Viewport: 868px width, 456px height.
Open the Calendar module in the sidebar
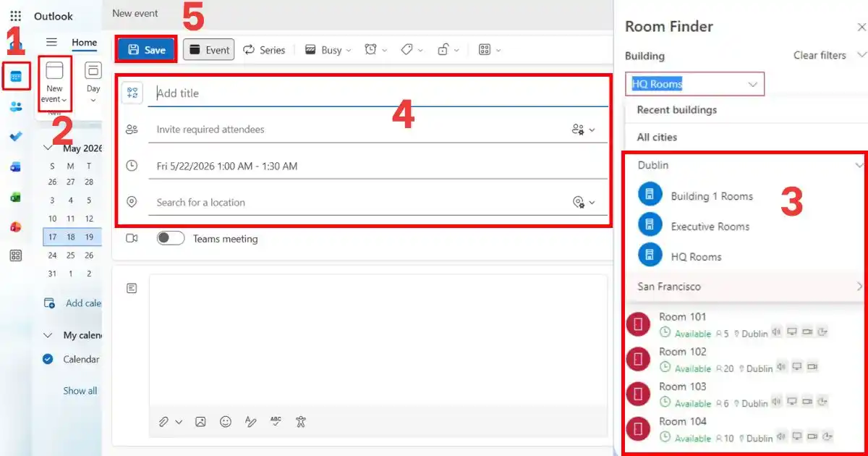coord(16,76)
